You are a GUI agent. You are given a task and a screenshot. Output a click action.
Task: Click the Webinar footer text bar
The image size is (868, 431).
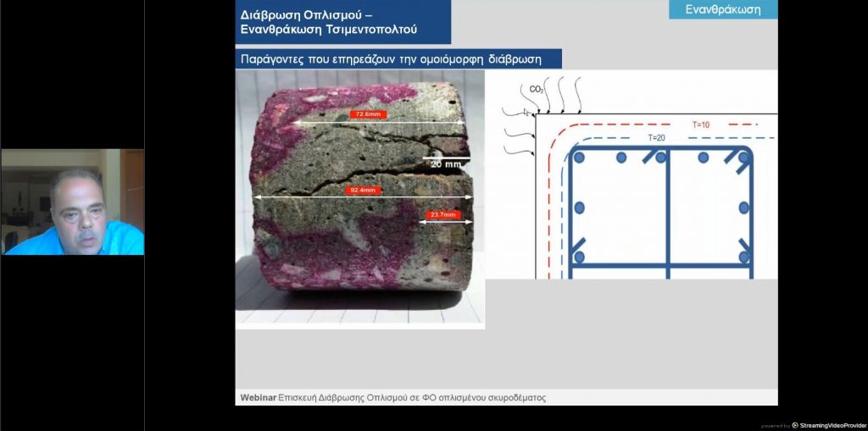click(x=505, y=397)
